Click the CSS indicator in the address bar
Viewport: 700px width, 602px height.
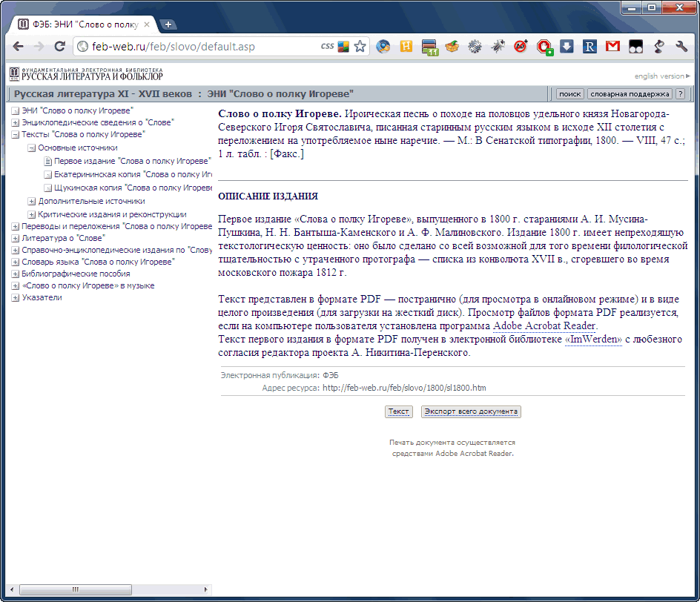(327, 46)
